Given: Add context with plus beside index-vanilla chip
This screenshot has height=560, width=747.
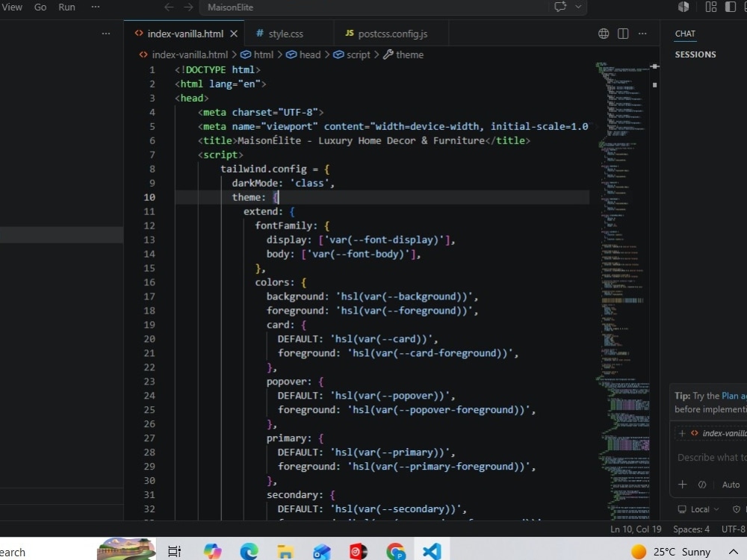Looking at the screenshot, I should 682,433.
